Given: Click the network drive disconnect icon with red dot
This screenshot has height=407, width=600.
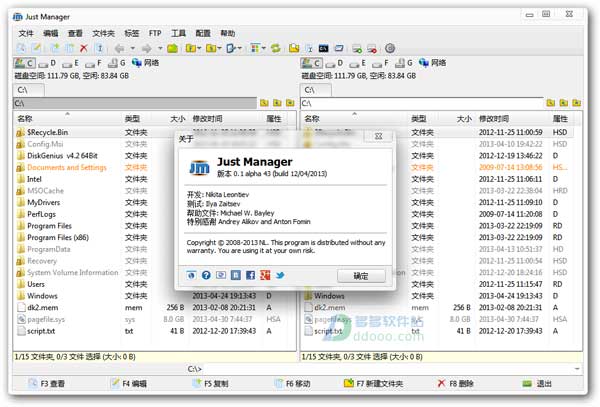Looking at the screenshot, I should pos(372,48).
